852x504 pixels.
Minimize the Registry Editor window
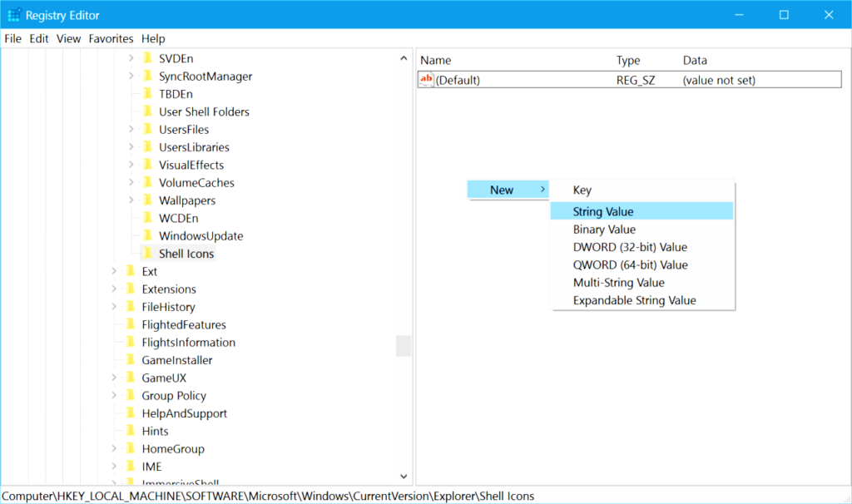click(739, 15)
